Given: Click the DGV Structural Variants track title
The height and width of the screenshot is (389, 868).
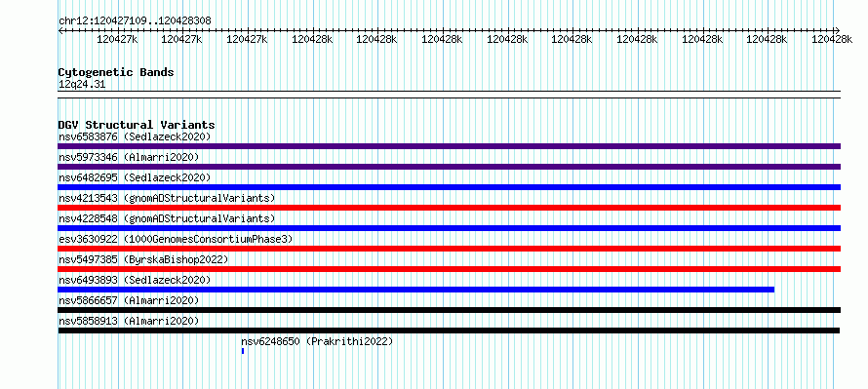Looking at the screenshot, I should [x=137, y=125].
